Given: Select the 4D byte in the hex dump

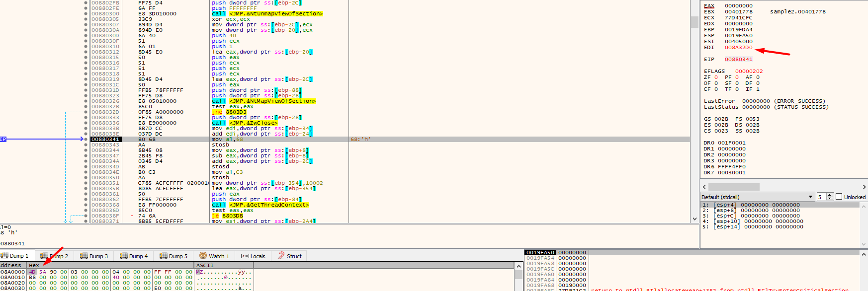Looking at the screenshot, I should 32,272.
